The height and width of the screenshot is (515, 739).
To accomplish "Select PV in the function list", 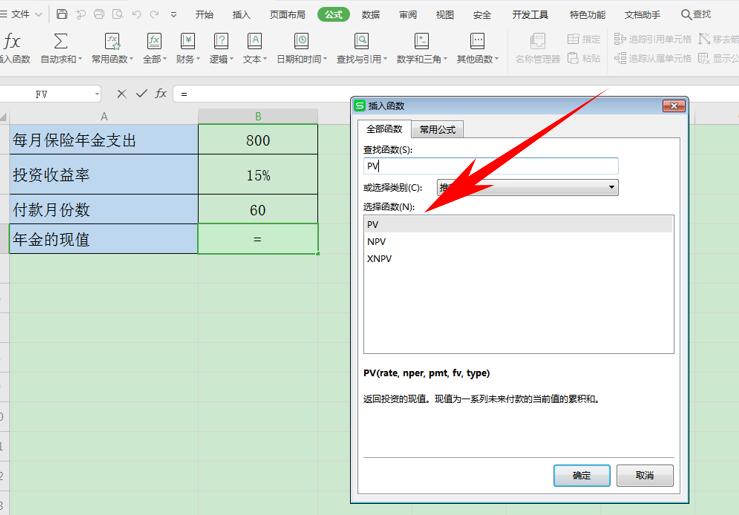I will [x=518, y=224].
